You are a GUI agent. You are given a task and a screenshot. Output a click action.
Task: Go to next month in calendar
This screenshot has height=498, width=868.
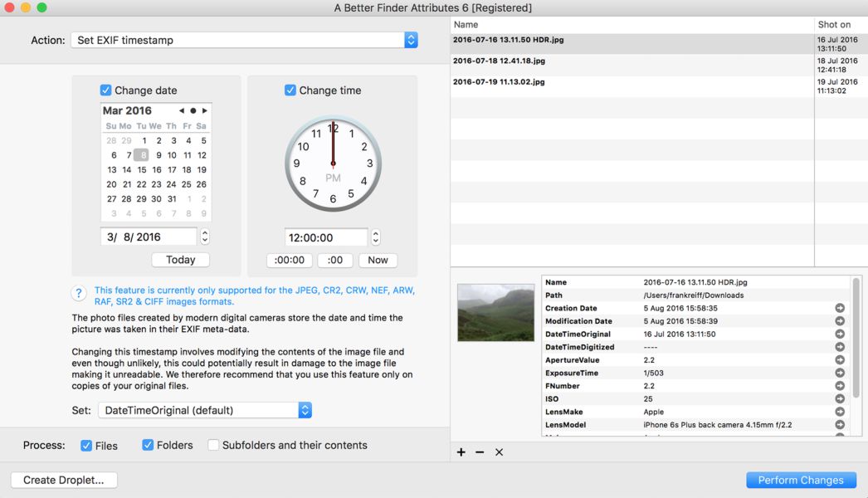(204, 110)
